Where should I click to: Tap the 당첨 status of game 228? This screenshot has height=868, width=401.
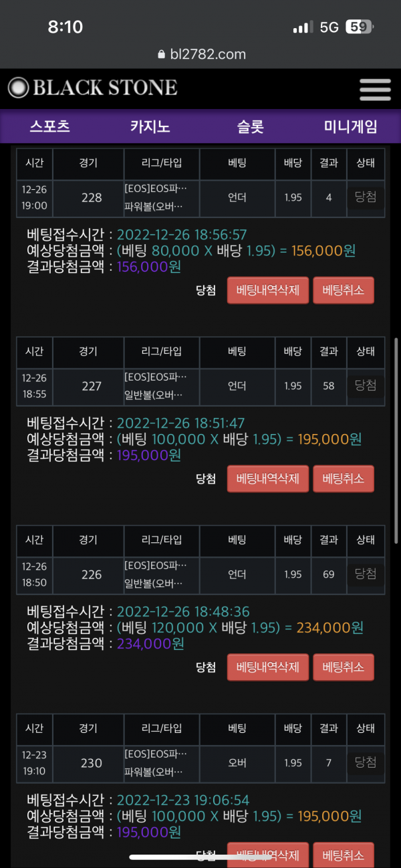(x=366, y=197)
